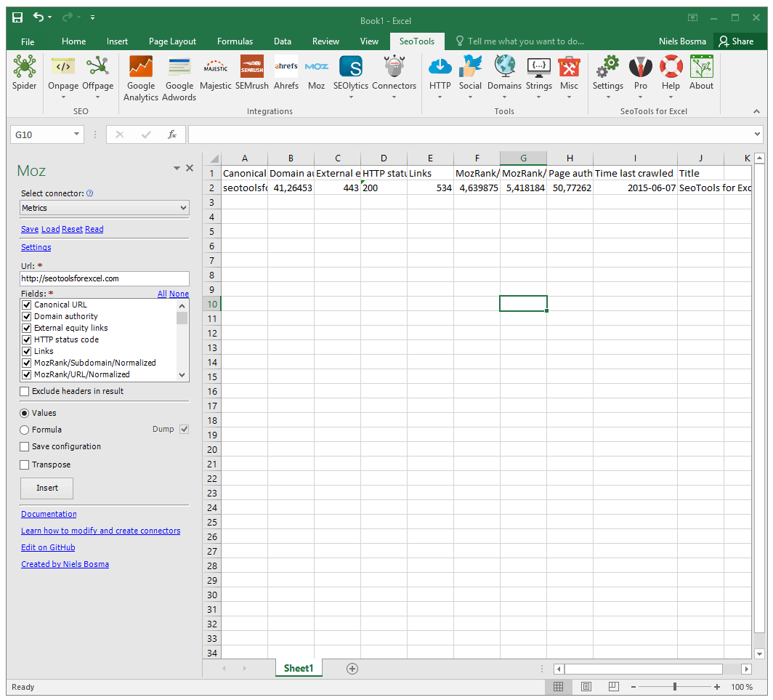Screen dimensions: 773x700
Task: Select the SEOlytics icon
Action: click(350, 69)
